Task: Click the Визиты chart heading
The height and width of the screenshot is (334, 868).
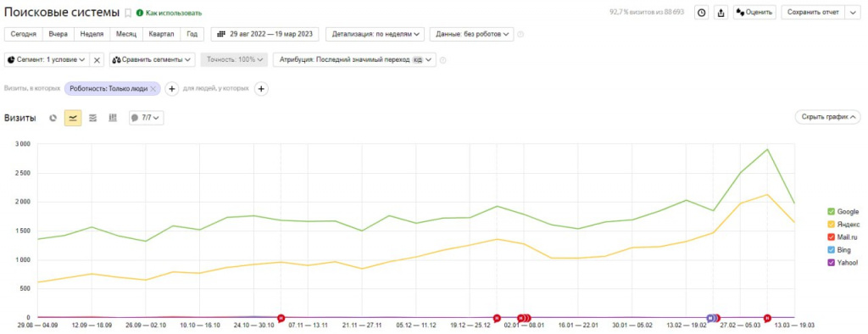Action: [20, 118]
